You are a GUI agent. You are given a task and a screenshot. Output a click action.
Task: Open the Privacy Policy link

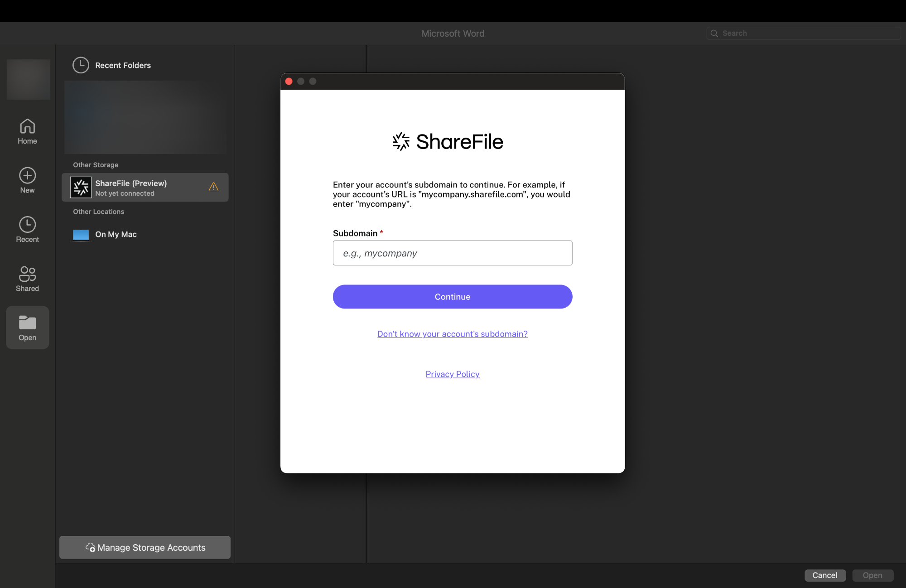[453, 374]
